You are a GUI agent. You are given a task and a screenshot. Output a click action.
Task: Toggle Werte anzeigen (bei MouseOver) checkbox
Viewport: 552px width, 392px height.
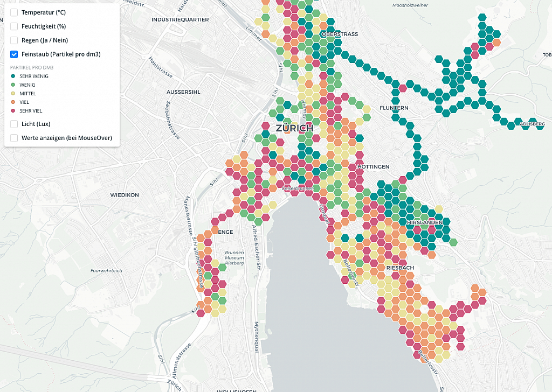pyautogui.click(x=15, y=138)
